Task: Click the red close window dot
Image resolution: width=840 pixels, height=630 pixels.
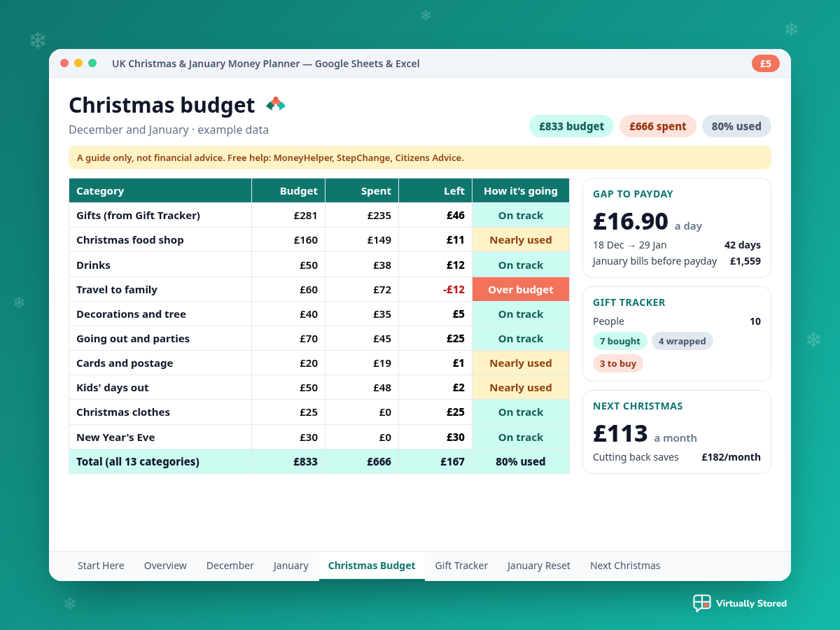Action: point(64,63)
